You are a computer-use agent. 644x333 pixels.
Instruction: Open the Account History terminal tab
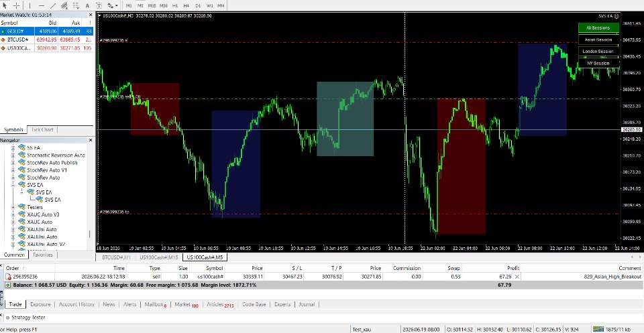76,304
